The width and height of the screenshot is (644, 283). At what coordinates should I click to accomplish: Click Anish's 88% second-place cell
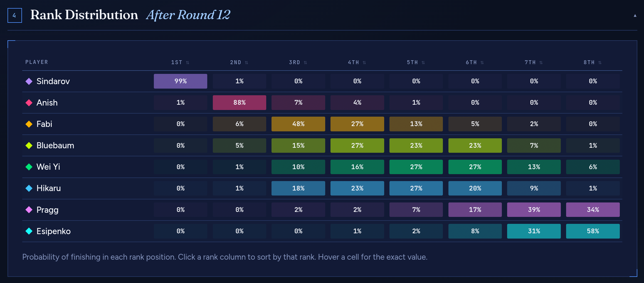[239, 102]
